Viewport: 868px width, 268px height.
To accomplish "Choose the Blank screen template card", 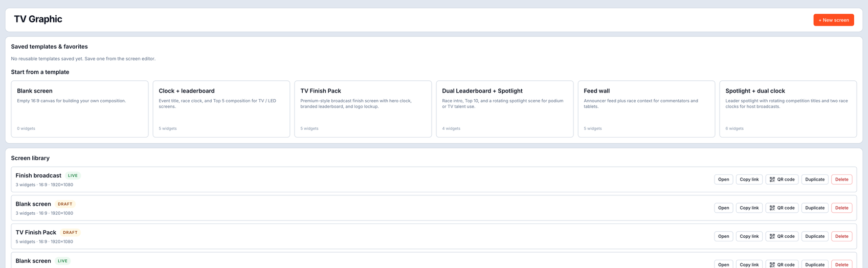I will pos(80,109).
